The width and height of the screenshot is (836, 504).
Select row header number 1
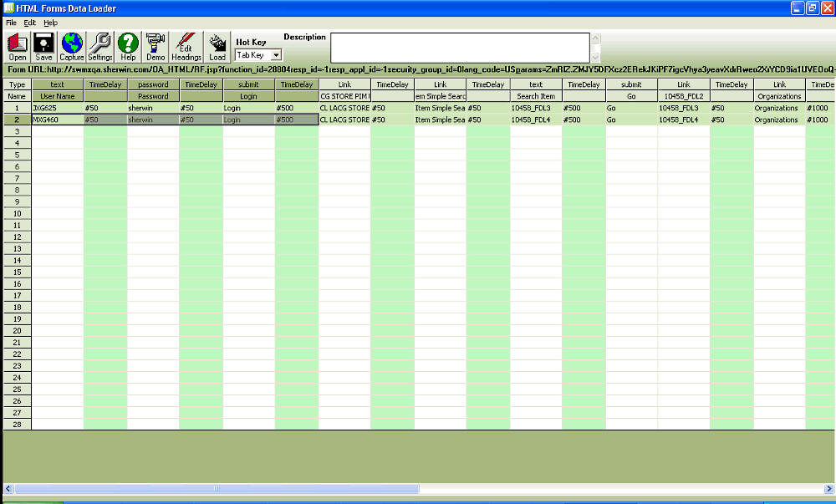[x=17, y=108]
